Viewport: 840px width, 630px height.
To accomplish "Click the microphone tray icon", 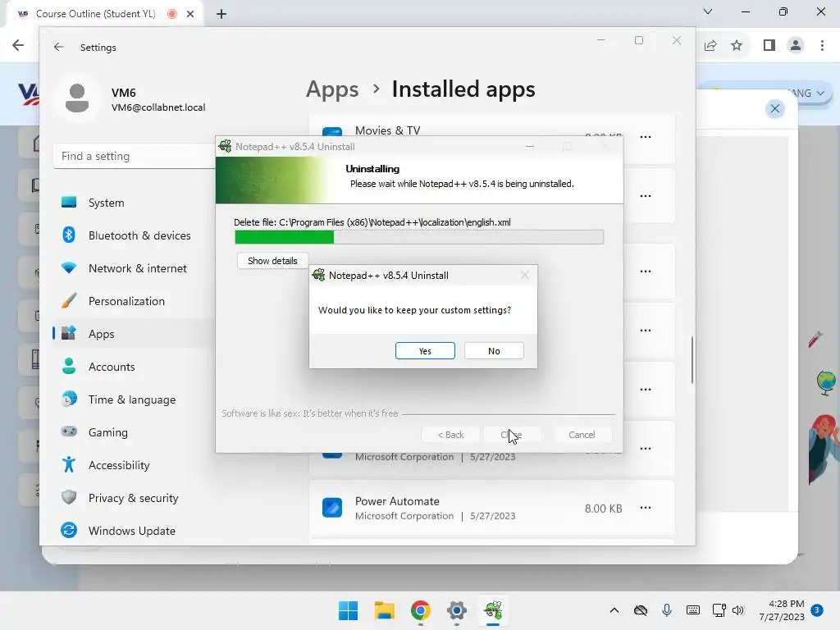I will point(667,610).
